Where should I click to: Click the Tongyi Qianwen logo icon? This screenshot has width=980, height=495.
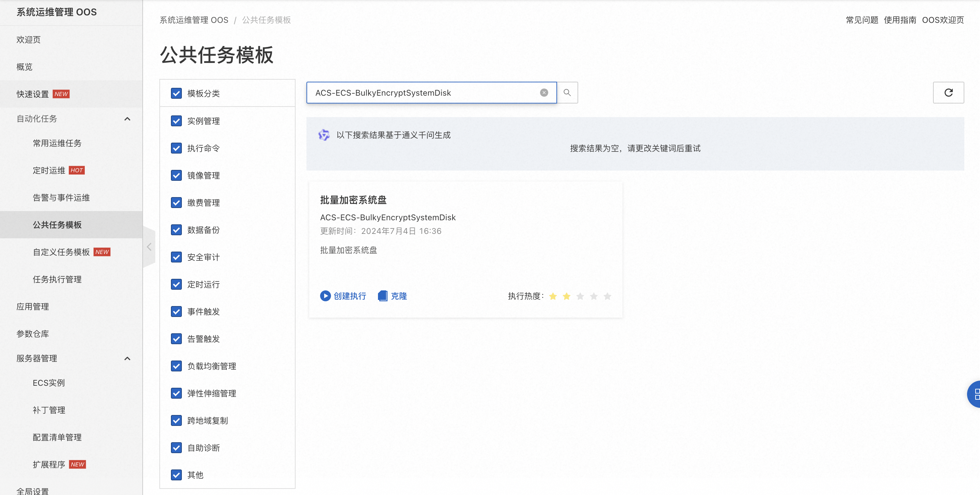[324, 135]
